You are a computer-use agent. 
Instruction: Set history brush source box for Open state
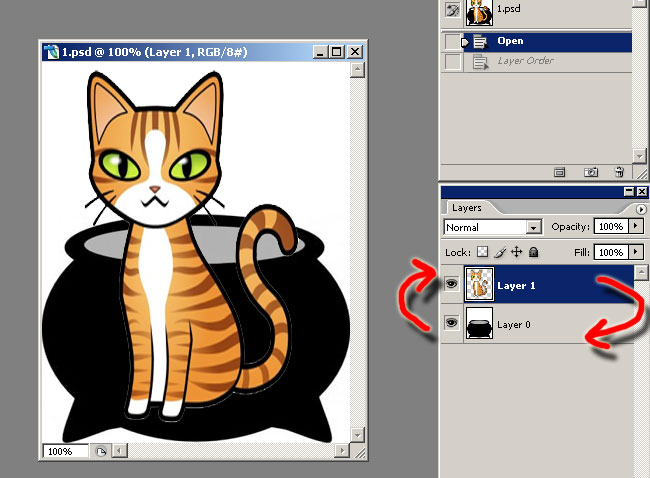point(452,41)
